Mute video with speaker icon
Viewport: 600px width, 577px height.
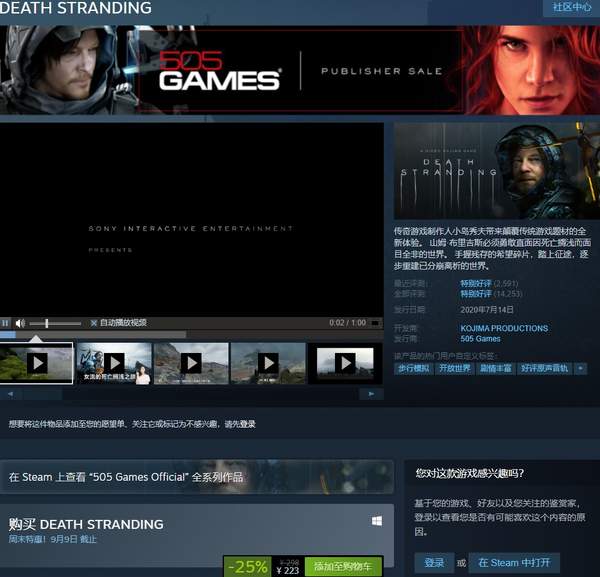point(21,323)
